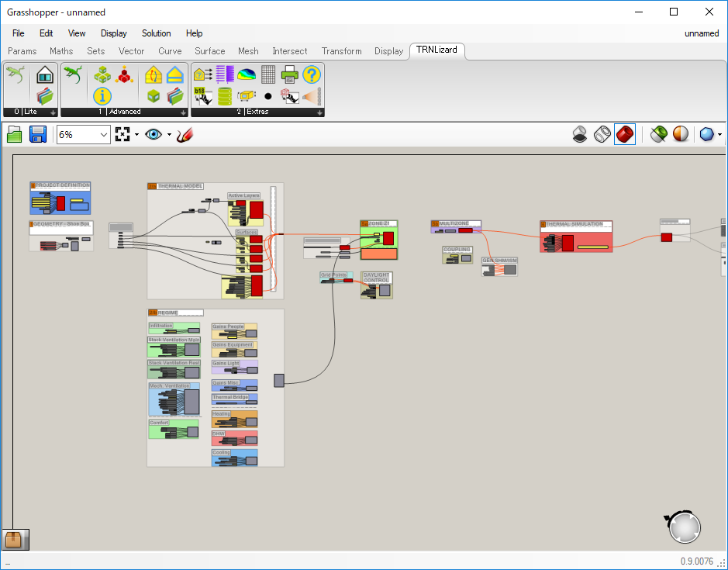Select the house component in the Lite panel
This screenshot has width=728, height=570.
(x=45, y=74)
